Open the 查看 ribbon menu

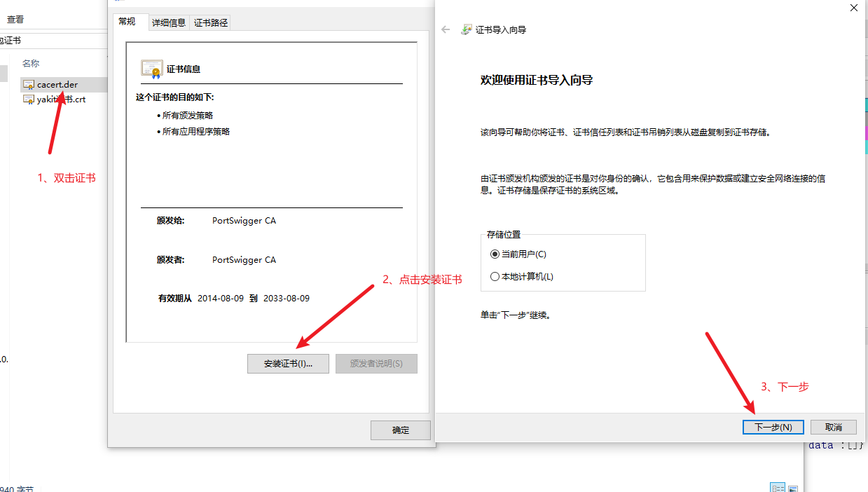coord(15,20)
